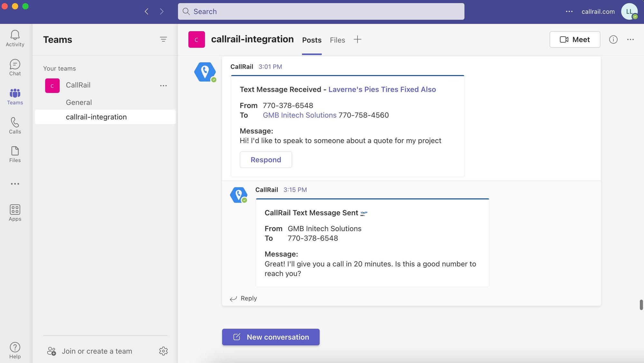Add a tab with plus icon
The height and width of the screenshot is (363, 644).
pyautogui.click(x=357, y=39)
